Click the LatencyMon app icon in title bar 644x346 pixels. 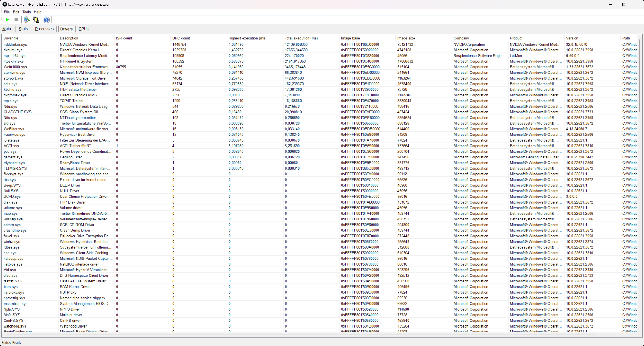click(5, 4)
